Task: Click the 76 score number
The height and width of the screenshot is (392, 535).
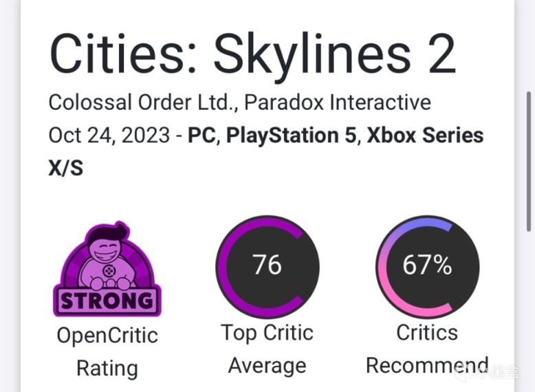Action: pyautogui.click(x=267, y=264)
